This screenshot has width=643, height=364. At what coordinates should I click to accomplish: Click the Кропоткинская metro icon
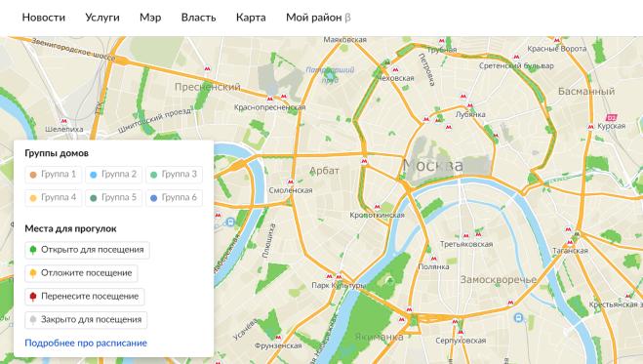(377, 207)
